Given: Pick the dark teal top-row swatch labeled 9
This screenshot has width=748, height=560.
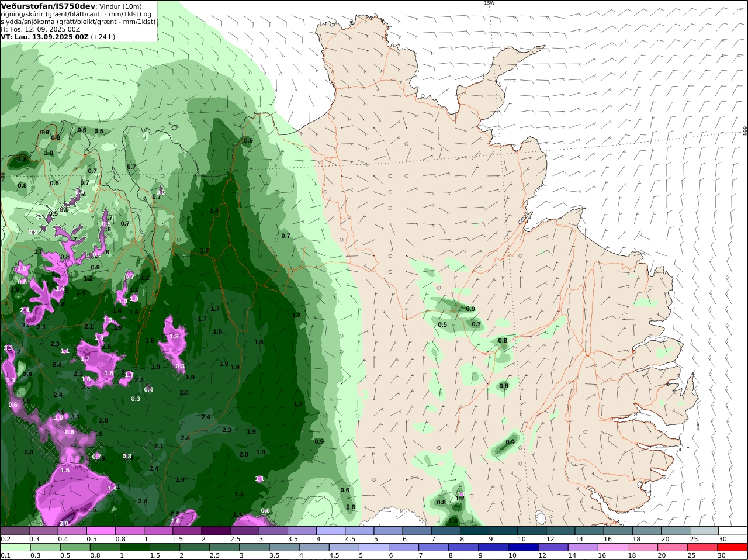Looking at the screenshot, I should (x=503, y=531).
